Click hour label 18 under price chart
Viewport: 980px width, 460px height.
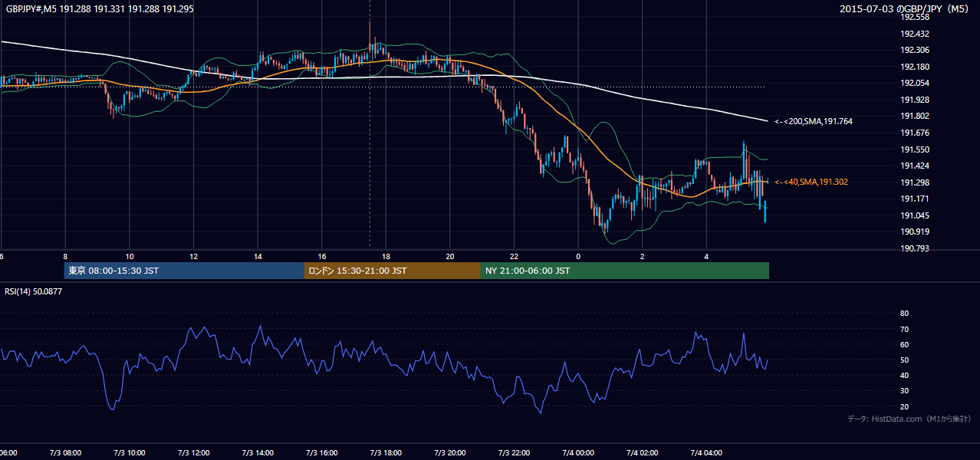386,256
